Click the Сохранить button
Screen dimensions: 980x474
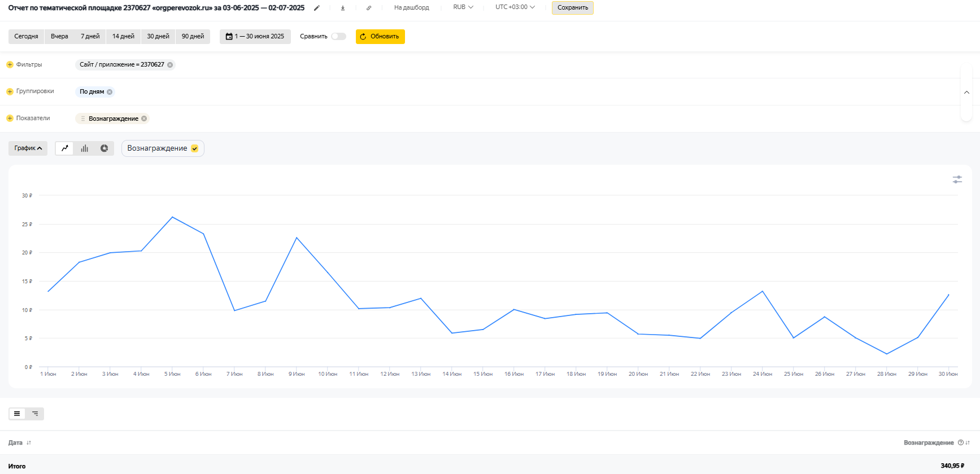(x=572, y=8)
